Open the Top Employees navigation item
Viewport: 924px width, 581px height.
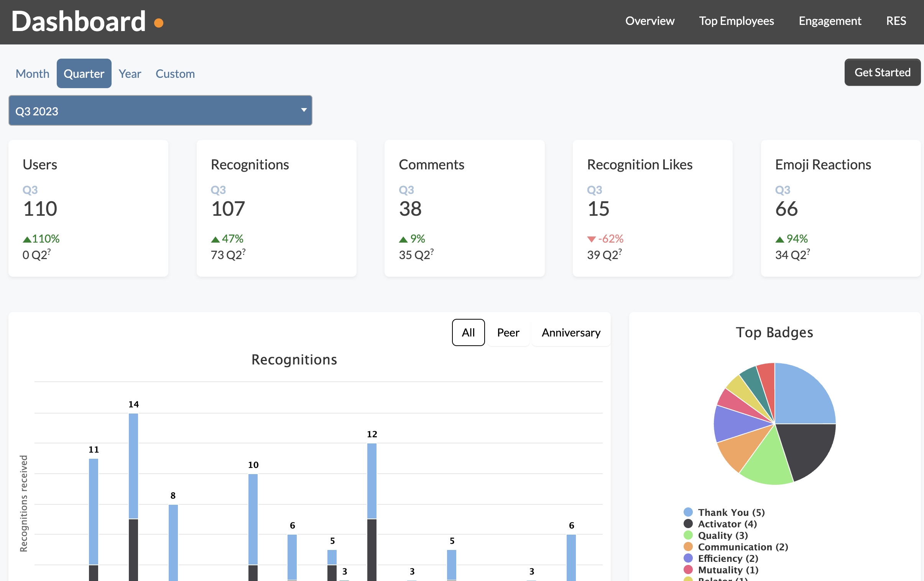[737, 21]
